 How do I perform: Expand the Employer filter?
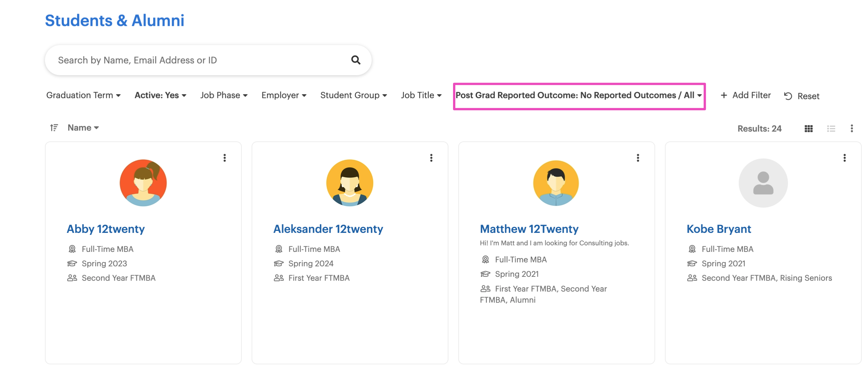tap(284, 95)
